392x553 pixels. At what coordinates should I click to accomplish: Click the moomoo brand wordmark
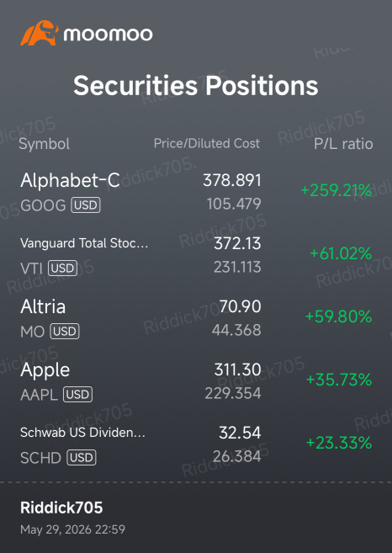(109, 35)
